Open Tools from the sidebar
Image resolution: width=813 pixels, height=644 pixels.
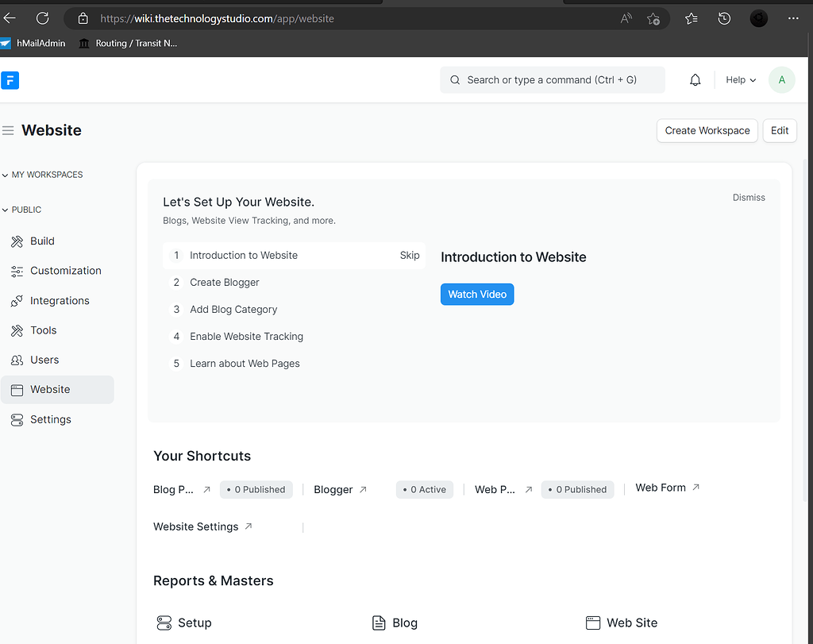[43, 330]
